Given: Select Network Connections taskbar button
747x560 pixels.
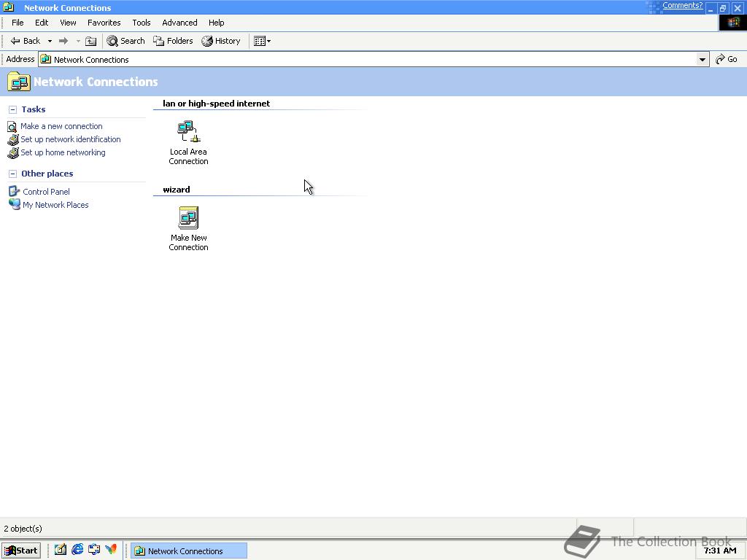Looking at the screenshot, I should tap(189, 551).
